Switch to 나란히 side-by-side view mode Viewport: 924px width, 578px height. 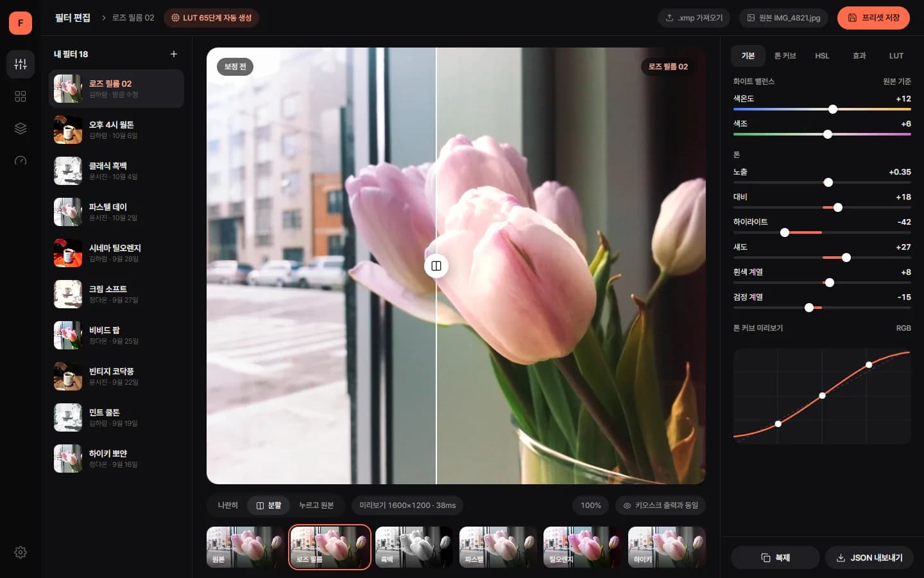pos(228,505)
